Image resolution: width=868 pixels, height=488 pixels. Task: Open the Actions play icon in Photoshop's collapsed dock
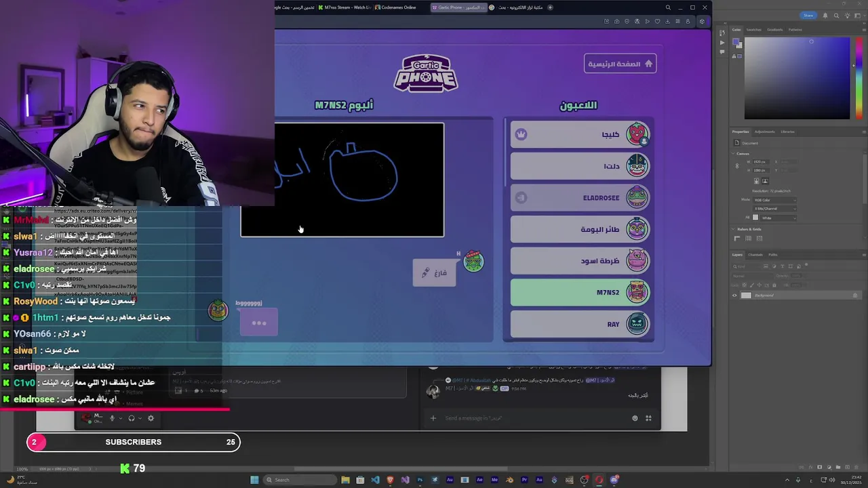pyautogui.click(x=722, y=43)
